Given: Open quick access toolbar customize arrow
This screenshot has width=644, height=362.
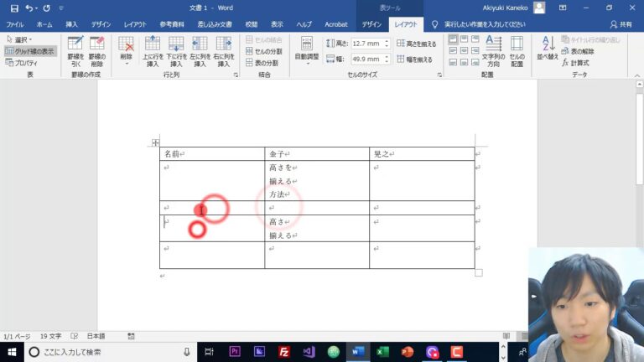Looking at the screenshot, I should coord(60,8).
